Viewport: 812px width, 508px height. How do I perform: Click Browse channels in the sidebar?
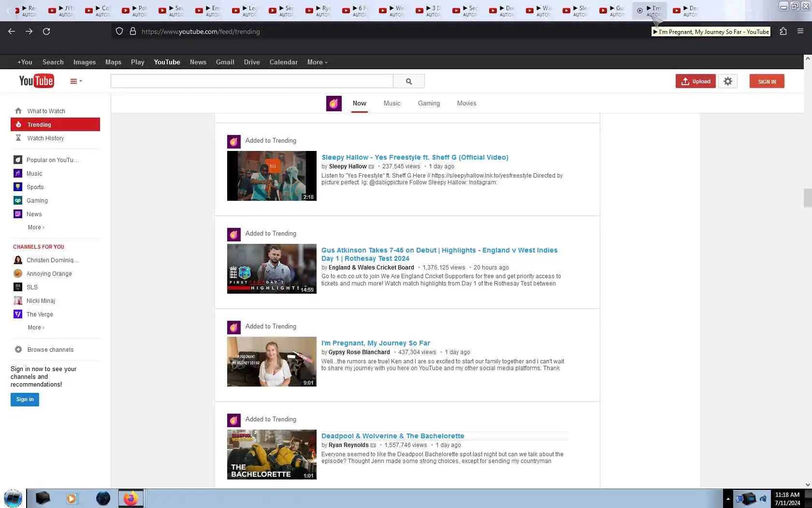click(x=50, y=350)
